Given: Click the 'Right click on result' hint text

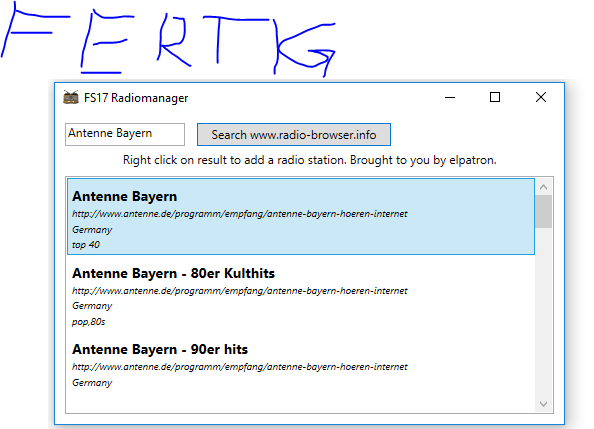Looking at the screenshot, I should [310, 160].
